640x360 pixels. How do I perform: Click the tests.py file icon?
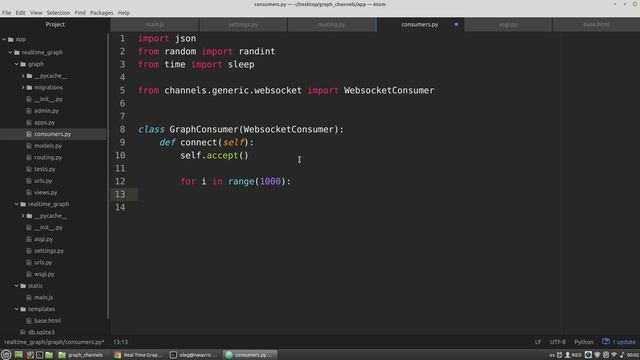pos(29,169)
